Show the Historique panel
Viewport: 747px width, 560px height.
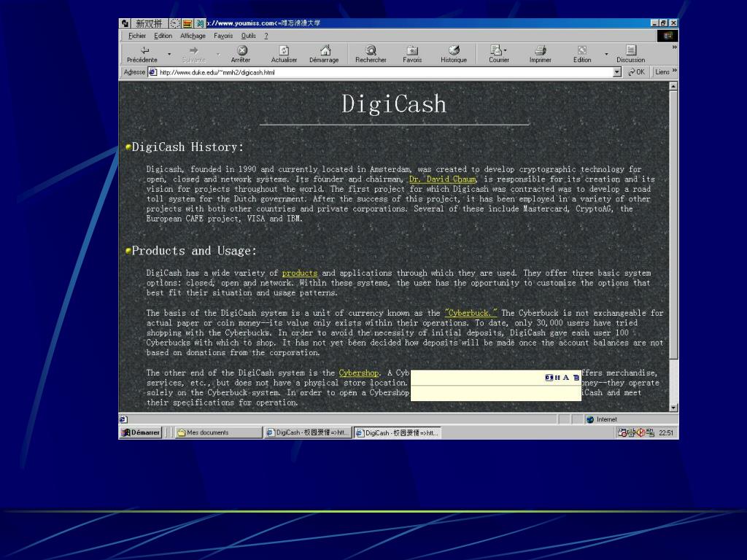pyautogui.click(x=454, y=54)
